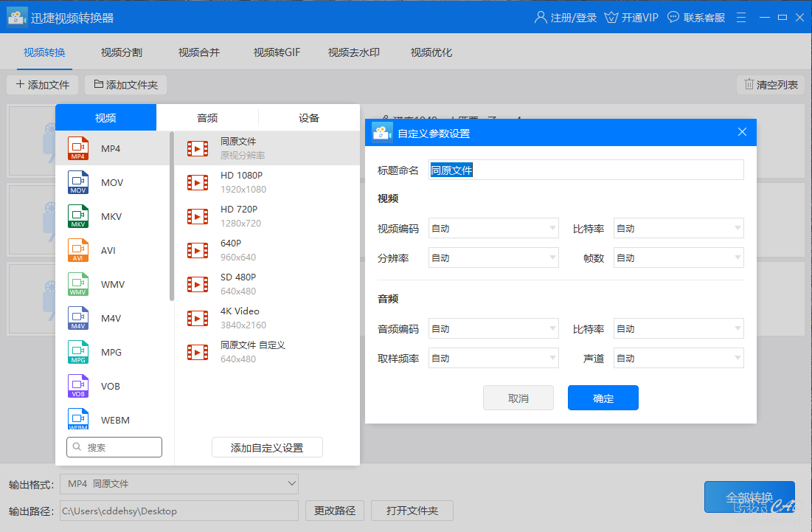Click the 标题命名 text field
The height and width of the screenshot is (532, 812).
[x=586, y=170]
